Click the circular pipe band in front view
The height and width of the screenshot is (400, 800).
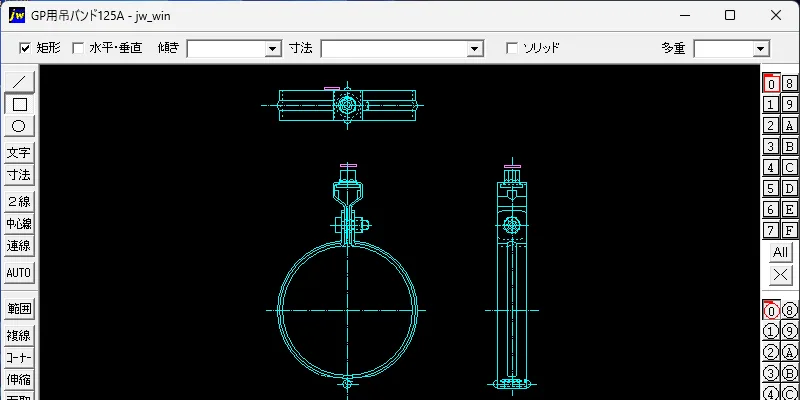[x=347, y=310]
